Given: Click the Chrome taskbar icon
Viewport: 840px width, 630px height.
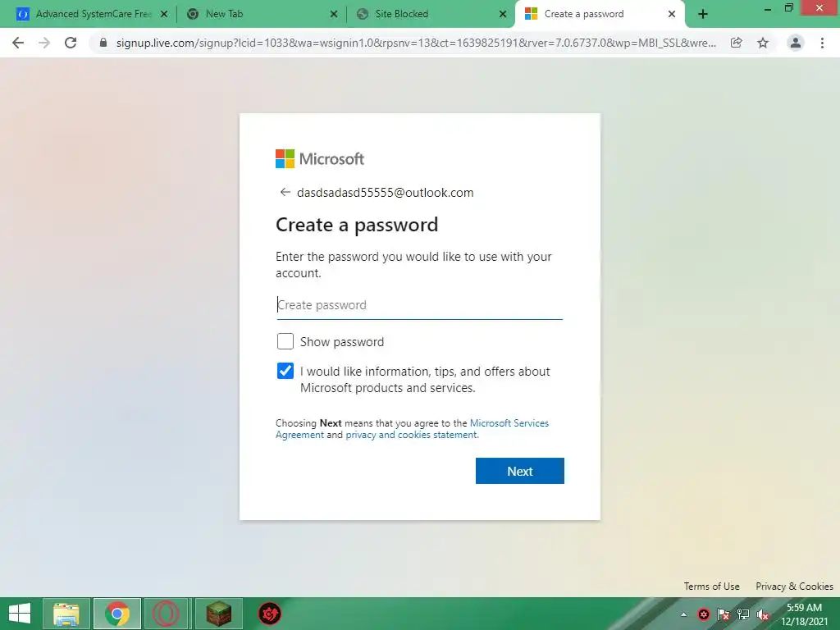Looking at the screenshot, I should coord(117,614).
